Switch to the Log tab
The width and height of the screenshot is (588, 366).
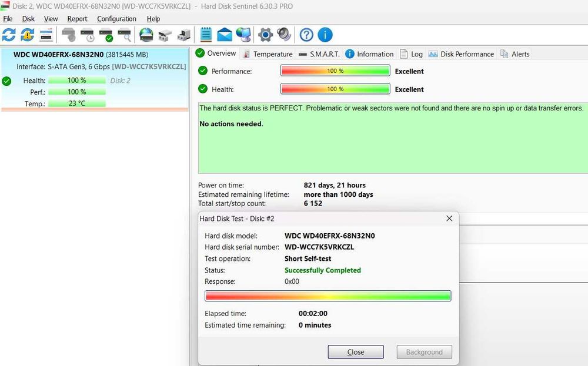click(x=412, y=54)
